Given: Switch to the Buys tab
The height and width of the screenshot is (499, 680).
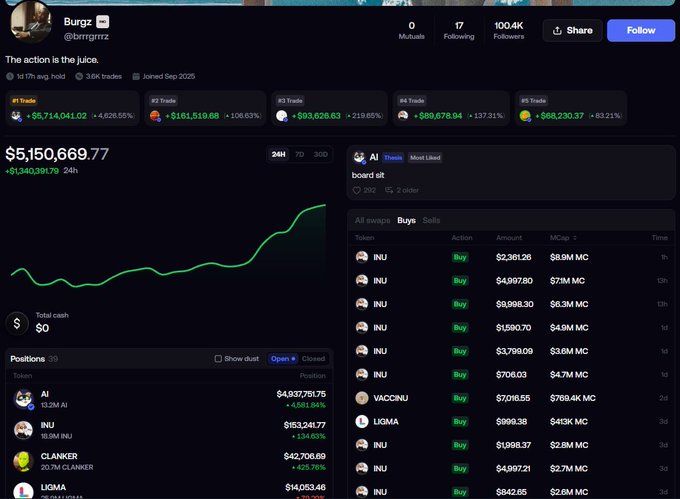Looking at the screenshot, I should [406, 220].
